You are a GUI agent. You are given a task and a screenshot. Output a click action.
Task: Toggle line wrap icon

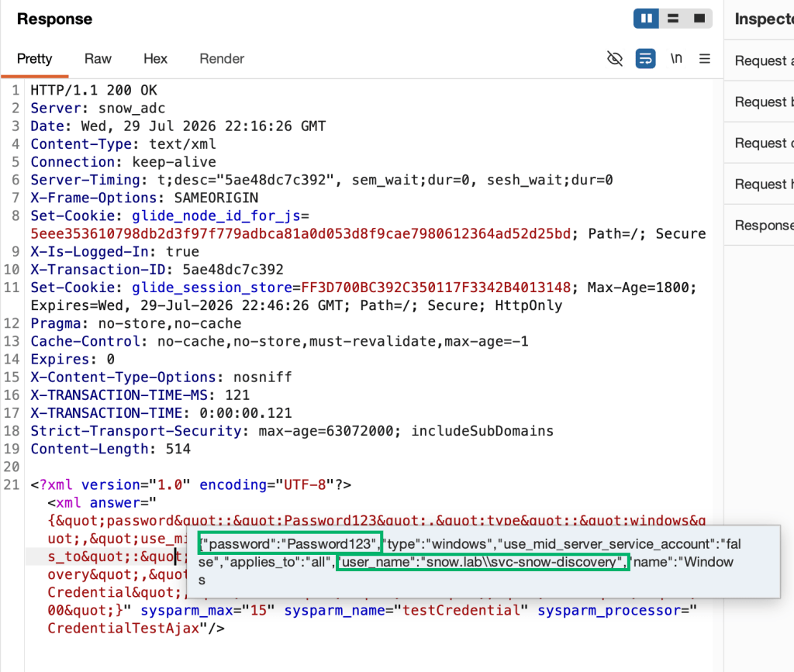pos(646,59)
